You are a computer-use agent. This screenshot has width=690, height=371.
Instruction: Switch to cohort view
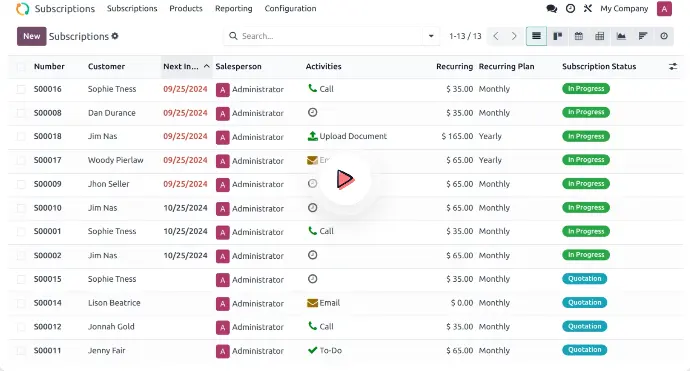click(x=642, y=36)
